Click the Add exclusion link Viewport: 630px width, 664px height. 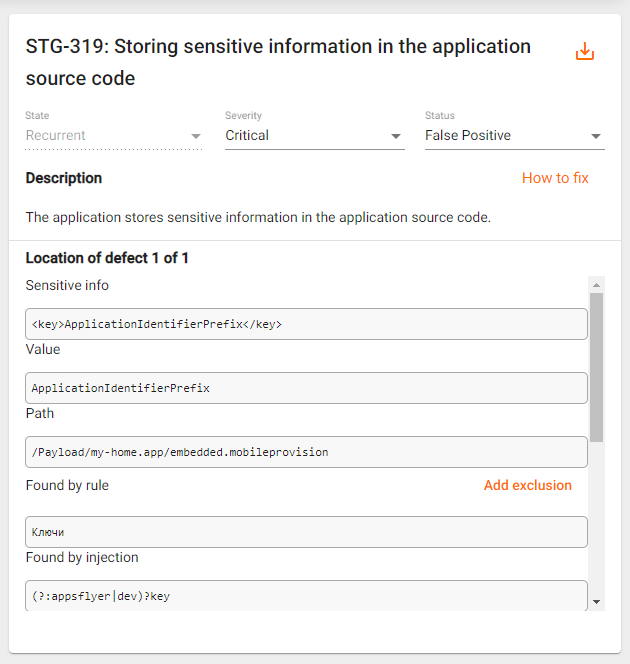pyautogui.click(x=528, y=485)
